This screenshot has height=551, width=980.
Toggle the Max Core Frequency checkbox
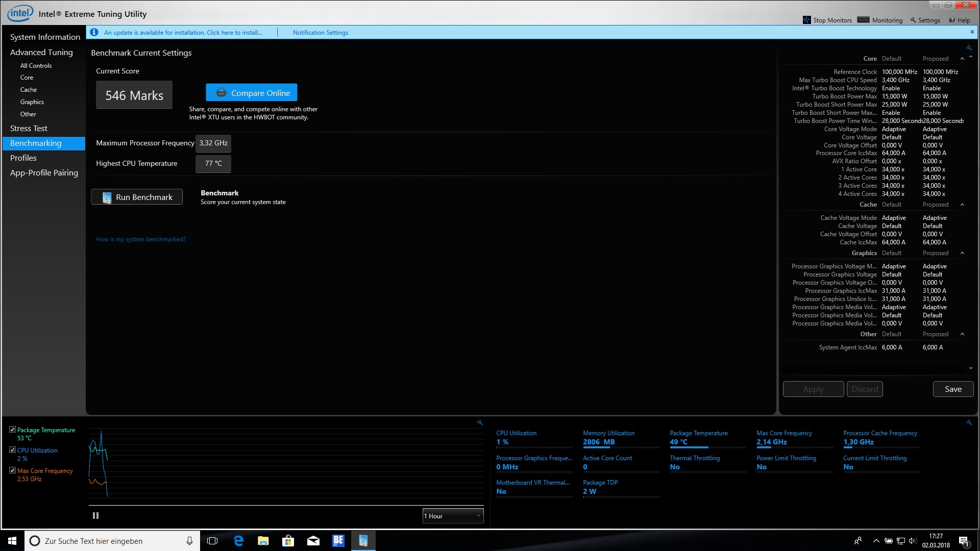coord(13,470)
